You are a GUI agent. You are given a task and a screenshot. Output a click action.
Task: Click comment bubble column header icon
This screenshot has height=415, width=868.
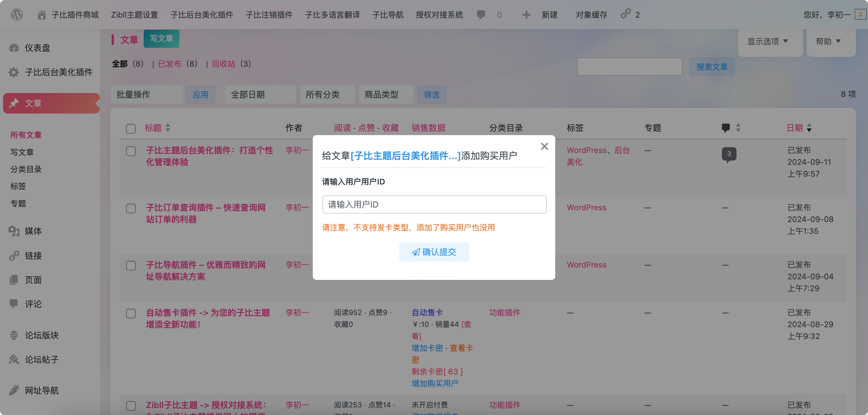(726, 128)
